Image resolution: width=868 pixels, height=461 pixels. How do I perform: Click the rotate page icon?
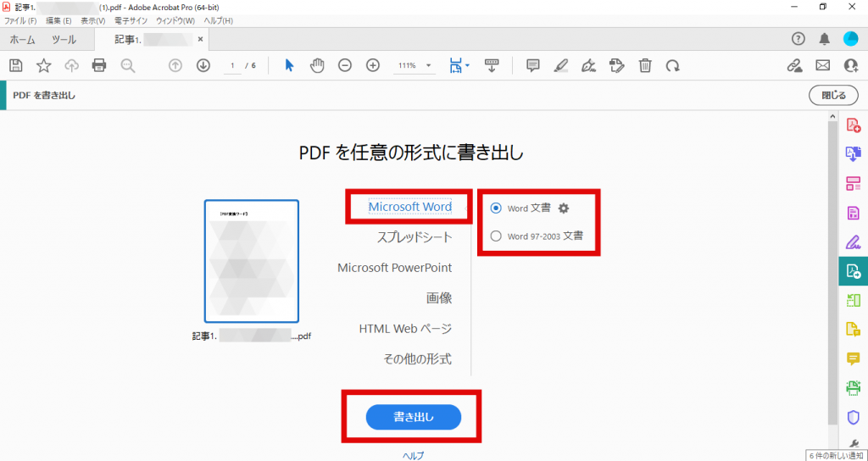(x=672, y=66)
